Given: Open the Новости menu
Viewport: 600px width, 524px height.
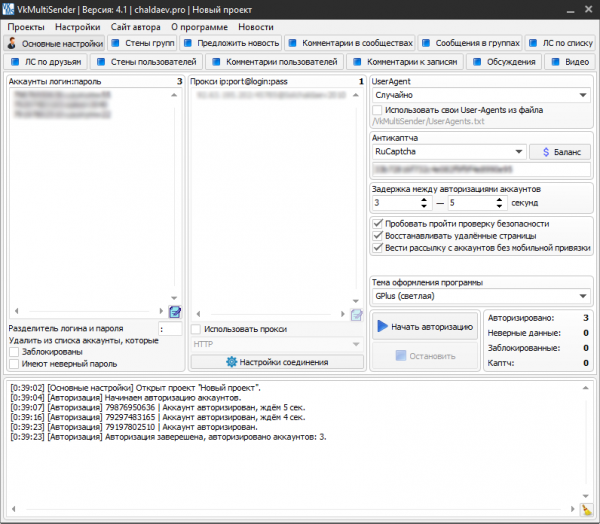Looking at the screenshot, I should click(256, 27).
